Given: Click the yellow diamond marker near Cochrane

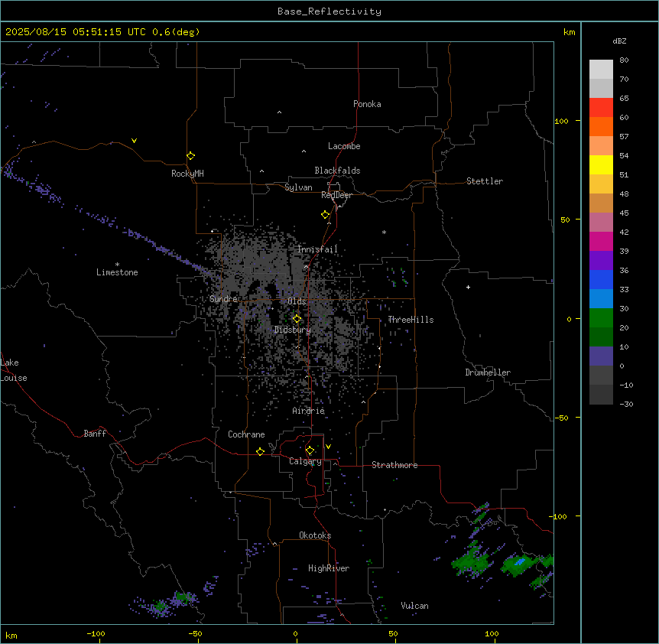Looking at the screenshot, I should (x=260, y=451).
